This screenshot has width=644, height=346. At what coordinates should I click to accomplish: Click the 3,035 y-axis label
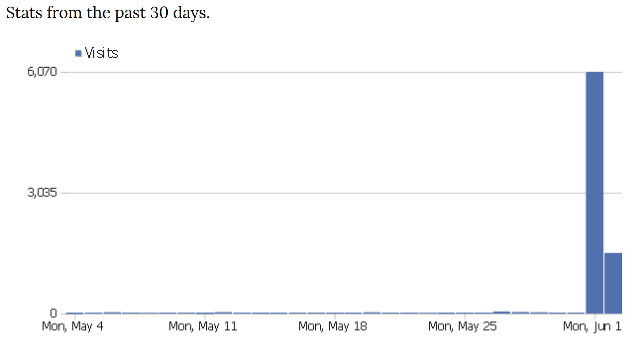coord(43,192)
